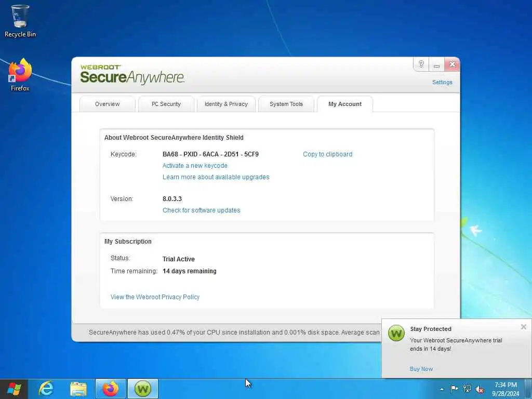Switch to Firefox in the taskbar
Screen dimensions: 532x399
[111, 389]
